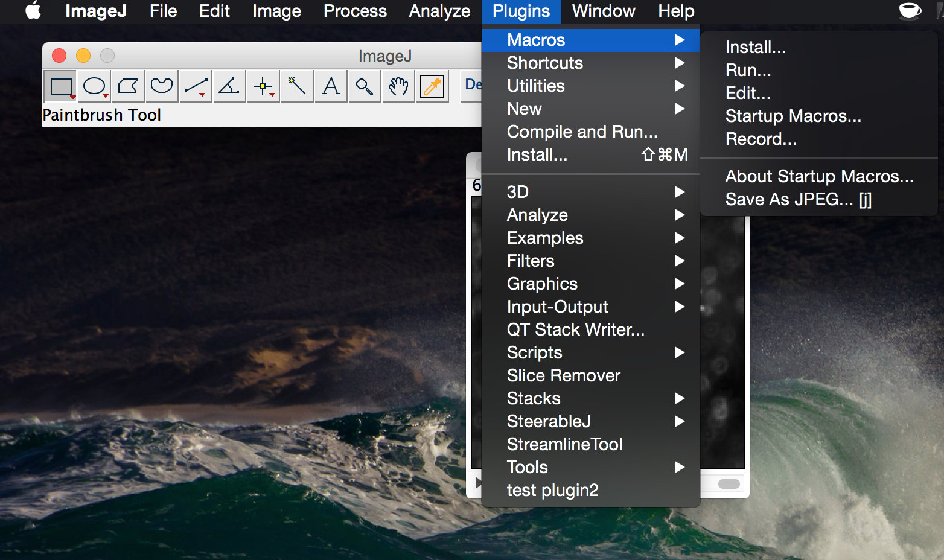
Task: Open the Image menu
Action: 276,11
